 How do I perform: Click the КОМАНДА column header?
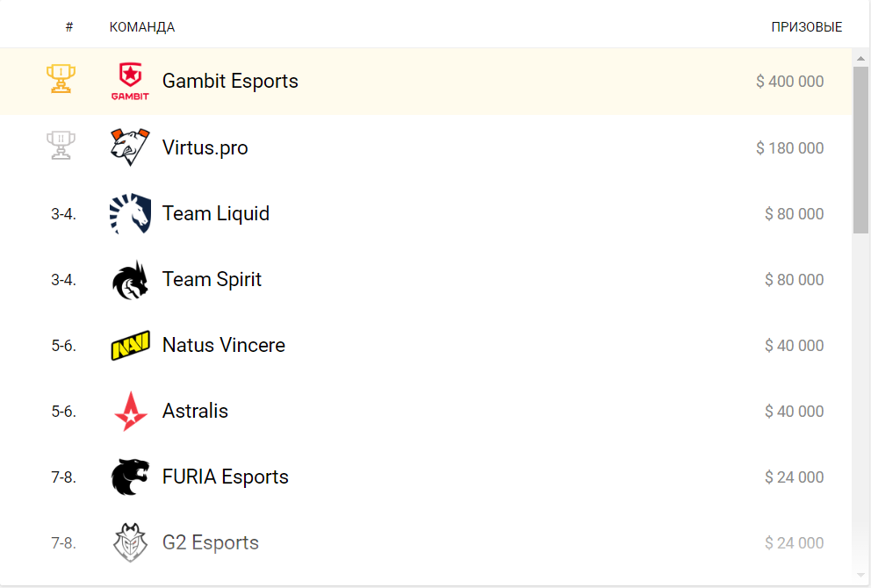click(x=142, y=27)
